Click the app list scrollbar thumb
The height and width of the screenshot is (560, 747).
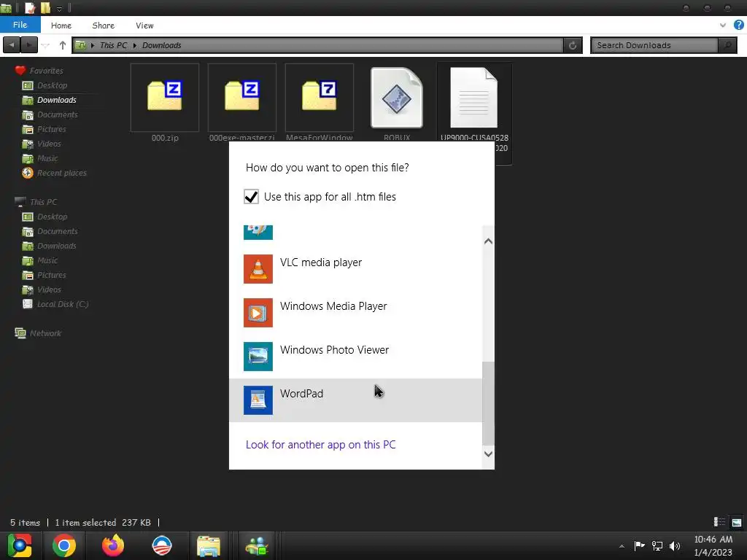click(x=488, y=402)
